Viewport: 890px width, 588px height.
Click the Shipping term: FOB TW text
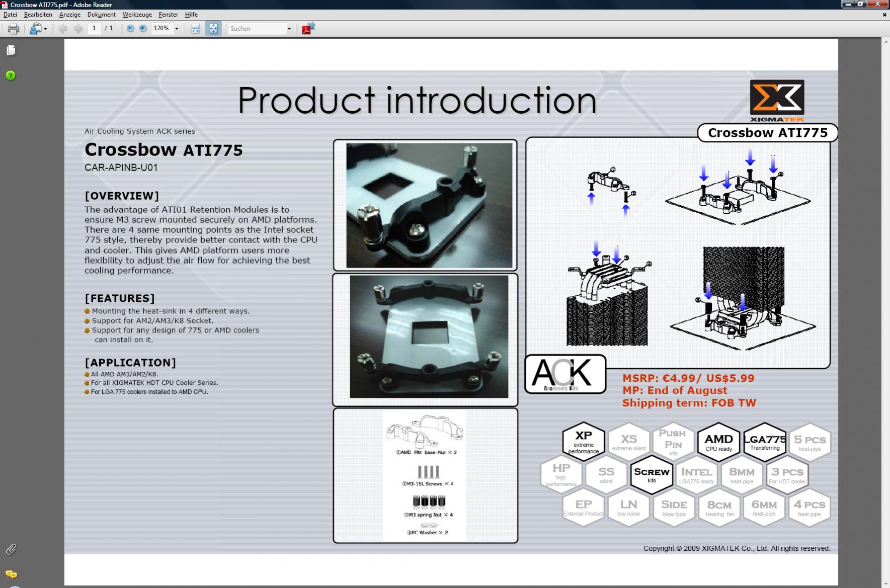point(689,403)
